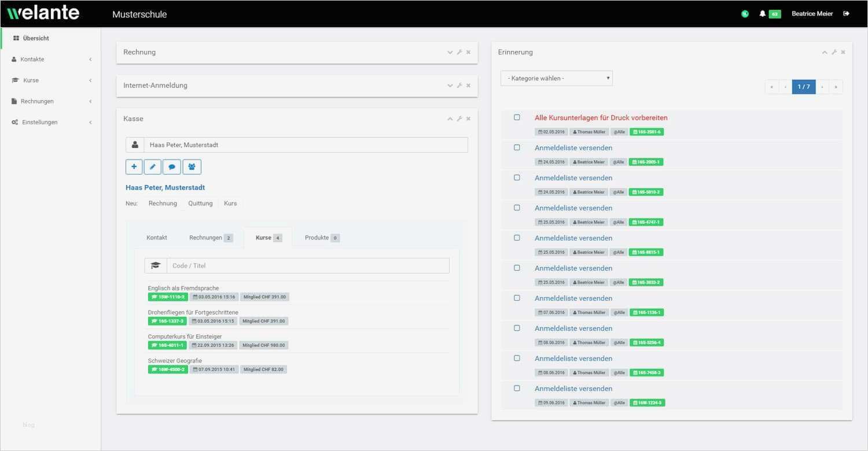Open course 'Englisch als Fremdsprache'
This screenshot has width=868, height=451.
tap(183, 288)
